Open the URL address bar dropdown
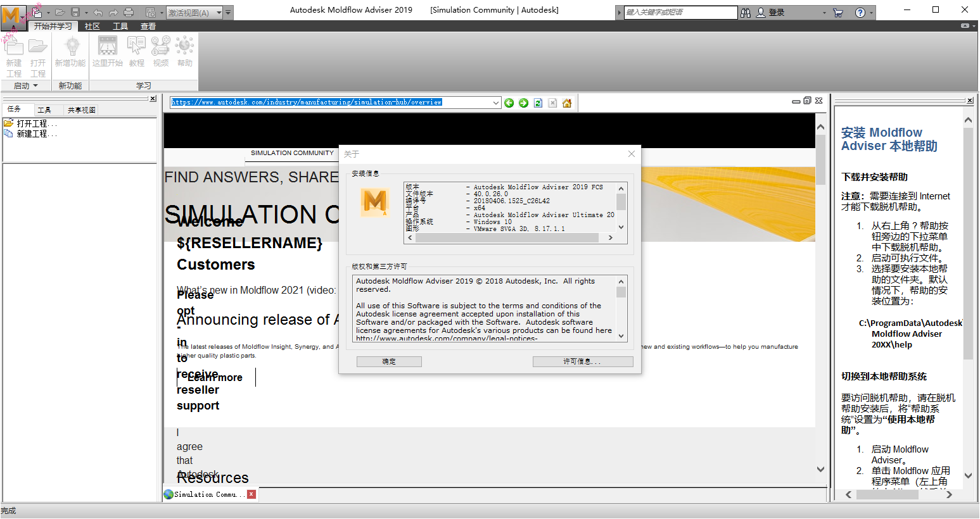Screen dimensions: 980x519 click(496, 103)
